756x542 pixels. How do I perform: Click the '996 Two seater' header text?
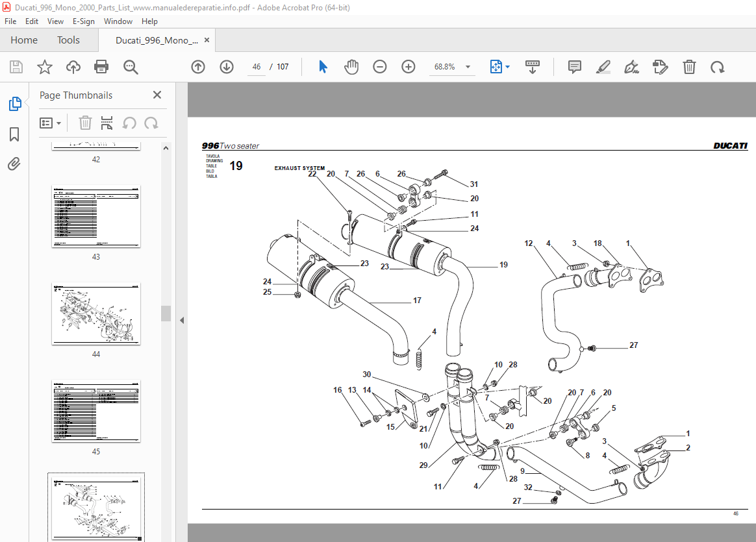click(x=231, y=146)
